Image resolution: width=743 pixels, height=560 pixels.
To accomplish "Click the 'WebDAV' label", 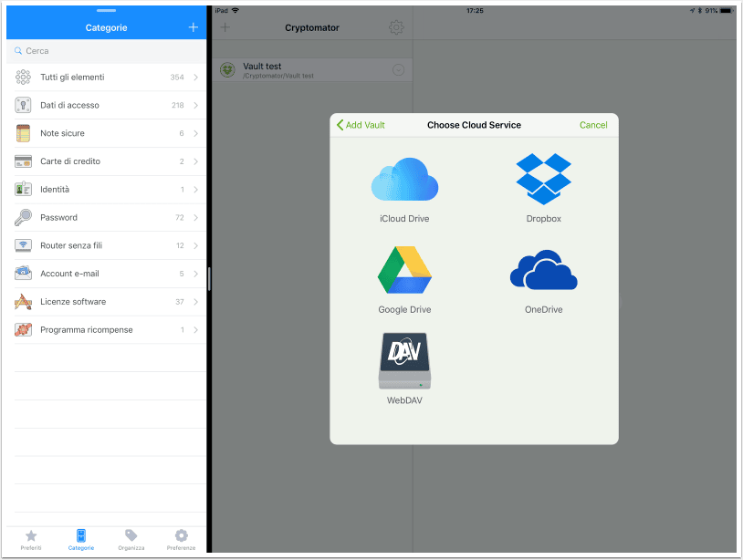I will pos(404,400).
